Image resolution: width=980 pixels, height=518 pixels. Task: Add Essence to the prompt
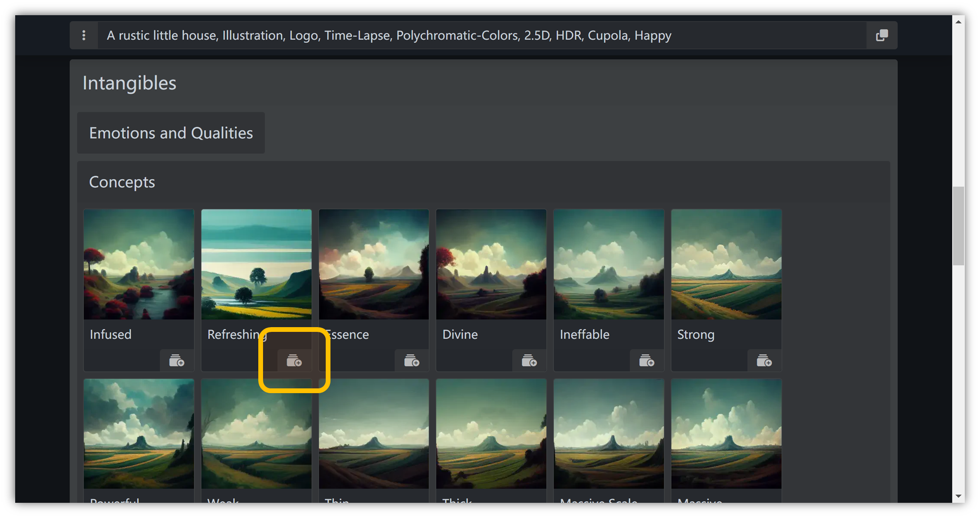pyautogui.click(x=411, y=361)
